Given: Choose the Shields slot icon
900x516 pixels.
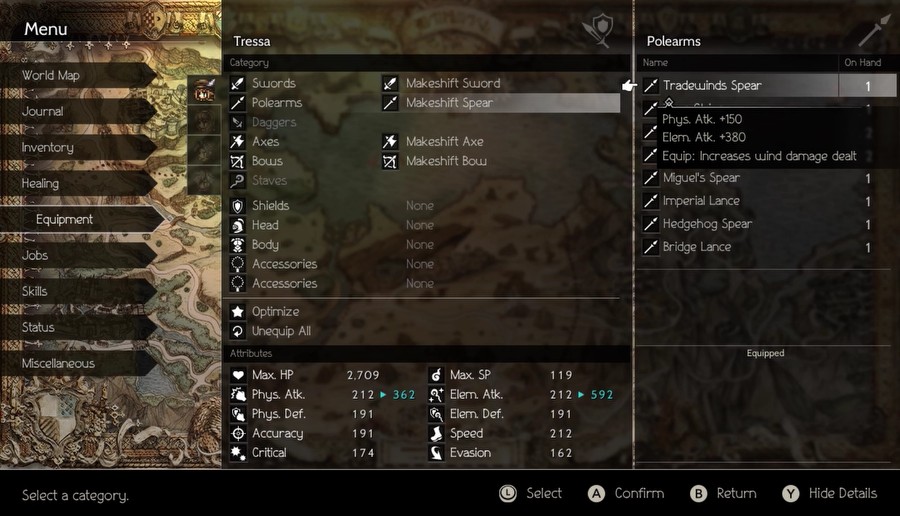Looking at the screenshot, I should pyautogui.click(x=238, y=205).
